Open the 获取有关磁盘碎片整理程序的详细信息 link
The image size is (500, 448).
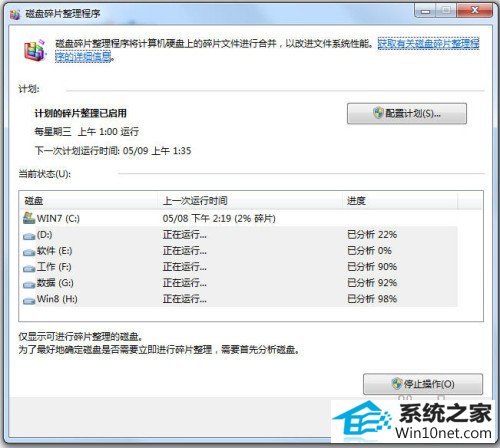click(x=428, y=43)
